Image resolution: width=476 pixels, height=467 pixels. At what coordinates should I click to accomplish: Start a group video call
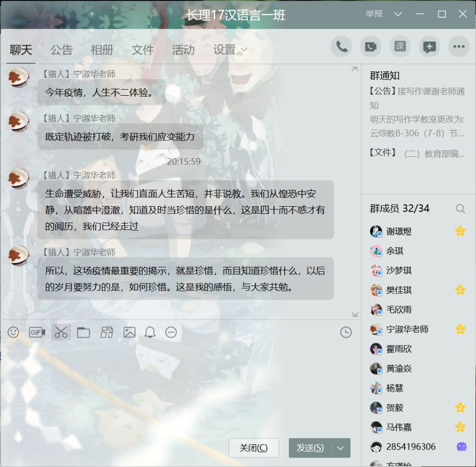point(370,47)
